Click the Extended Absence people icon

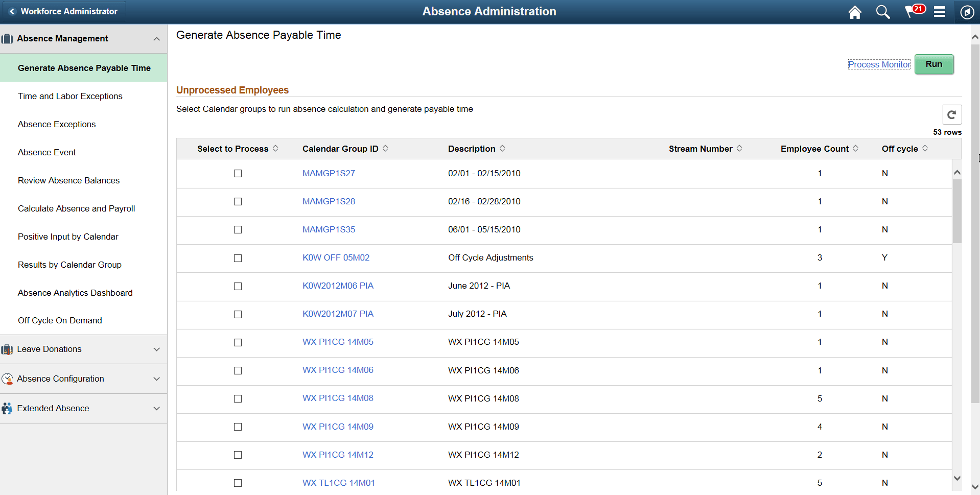coord(7,408)
